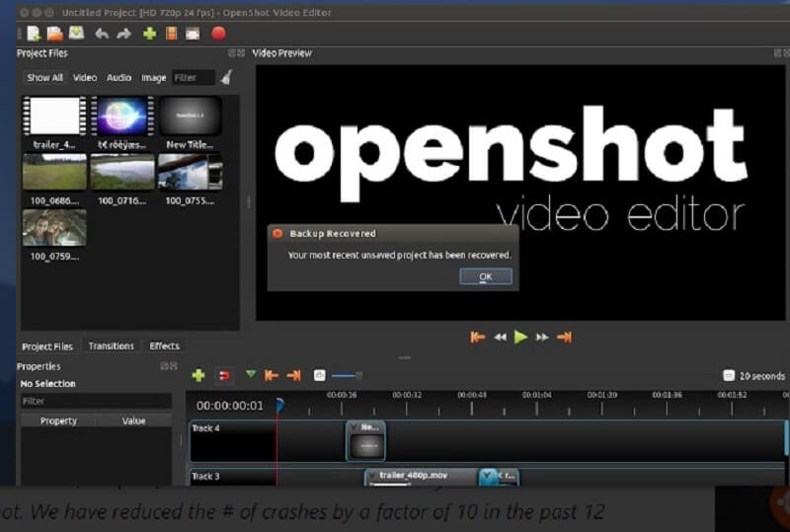Viewport: 790px width, 532px height.
Task: Select the 100_0755 thumbnail
Action: point(190,173)
